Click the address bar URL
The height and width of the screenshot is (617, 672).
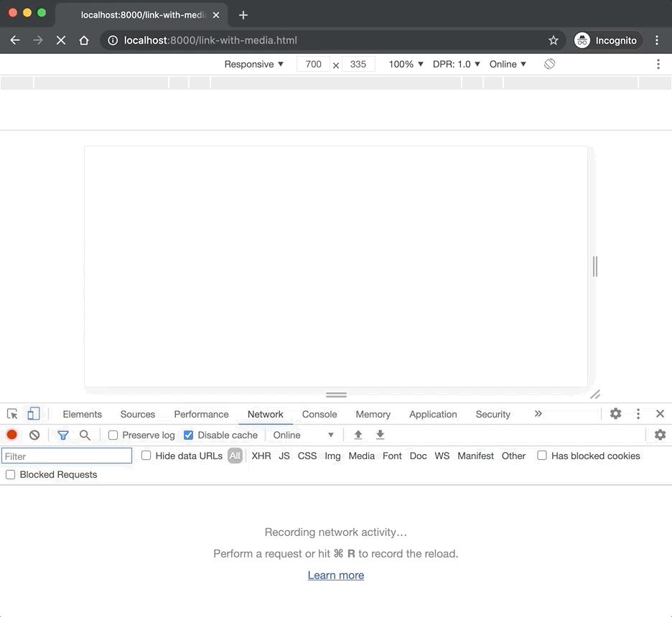[x=210, y=40]
